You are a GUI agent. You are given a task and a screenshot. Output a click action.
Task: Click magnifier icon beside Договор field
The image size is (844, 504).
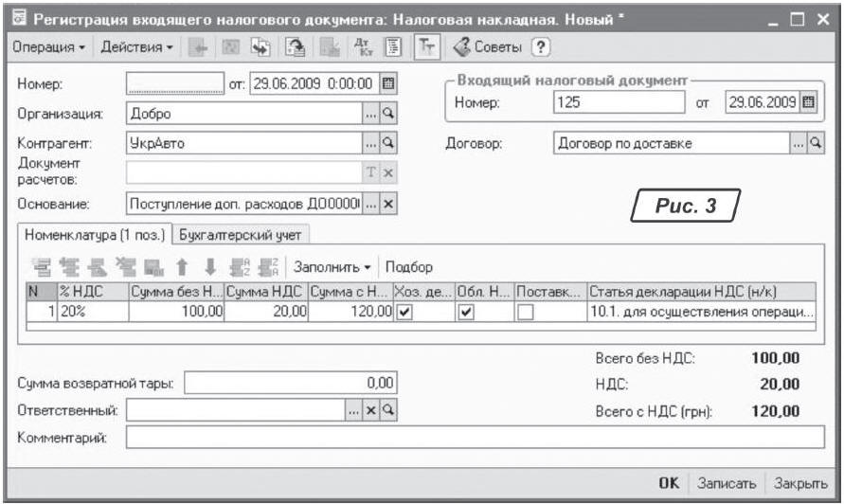tap(813, 144)
